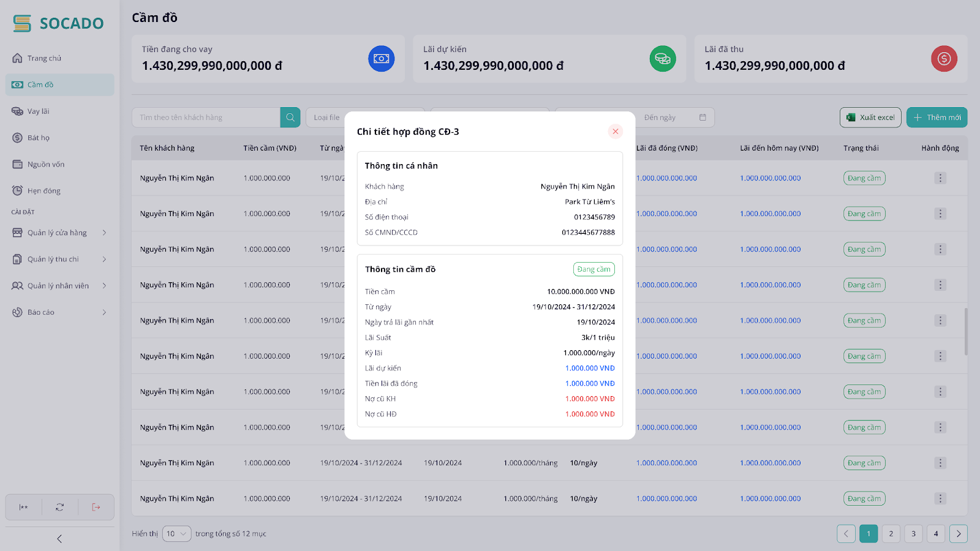Go to page 3 in pagination
The image size is (980, 551).
(913, 534)
